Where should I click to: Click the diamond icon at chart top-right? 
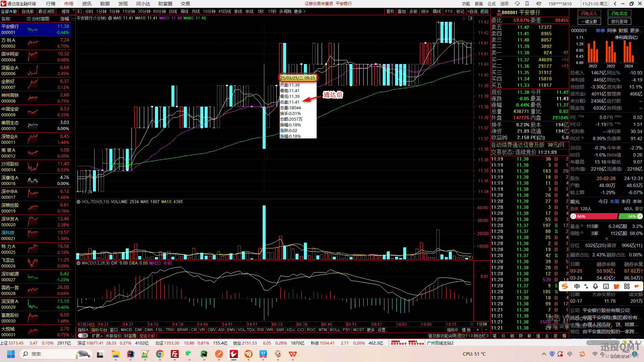464,18
